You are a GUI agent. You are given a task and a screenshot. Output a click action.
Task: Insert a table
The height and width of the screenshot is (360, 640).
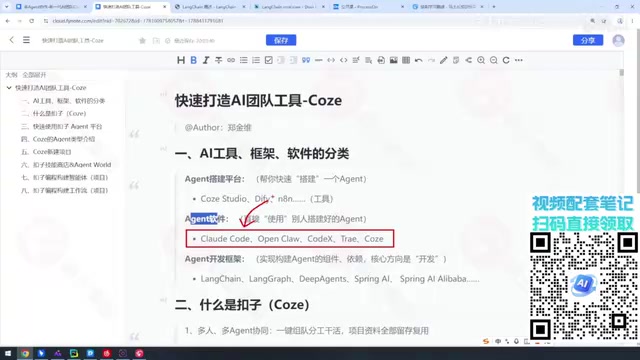406,60
